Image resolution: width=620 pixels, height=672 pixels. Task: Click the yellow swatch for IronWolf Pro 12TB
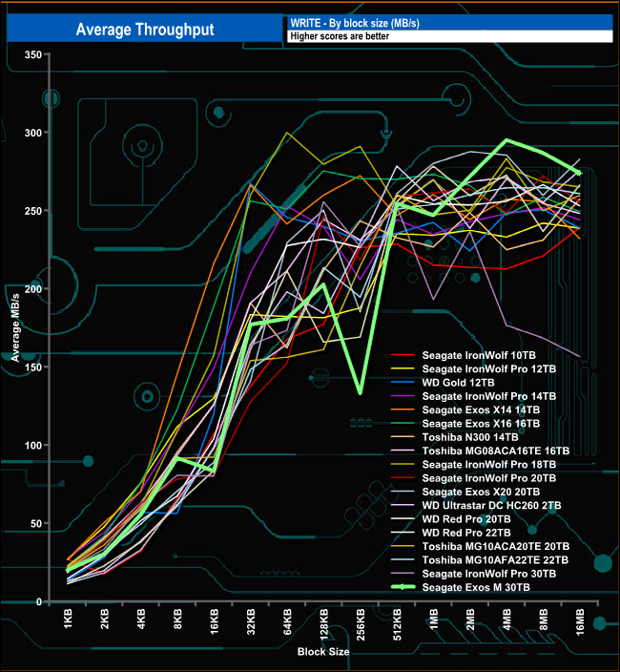403,368
